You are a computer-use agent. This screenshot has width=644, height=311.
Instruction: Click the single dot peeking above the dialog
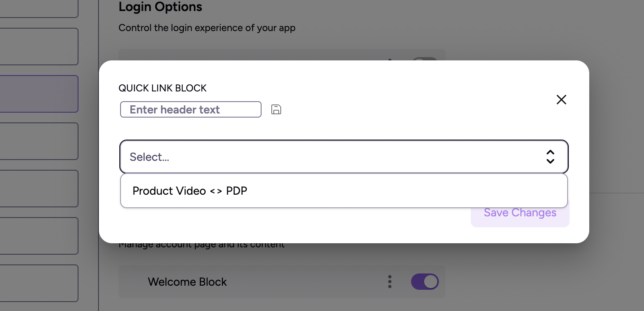[390, 60]
